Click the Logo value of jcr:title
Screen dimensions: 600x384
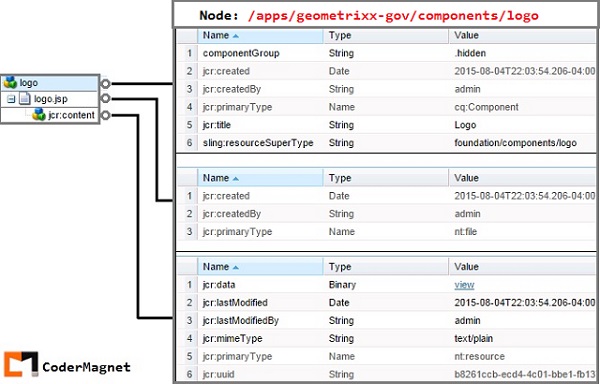(x=465, y=125)
